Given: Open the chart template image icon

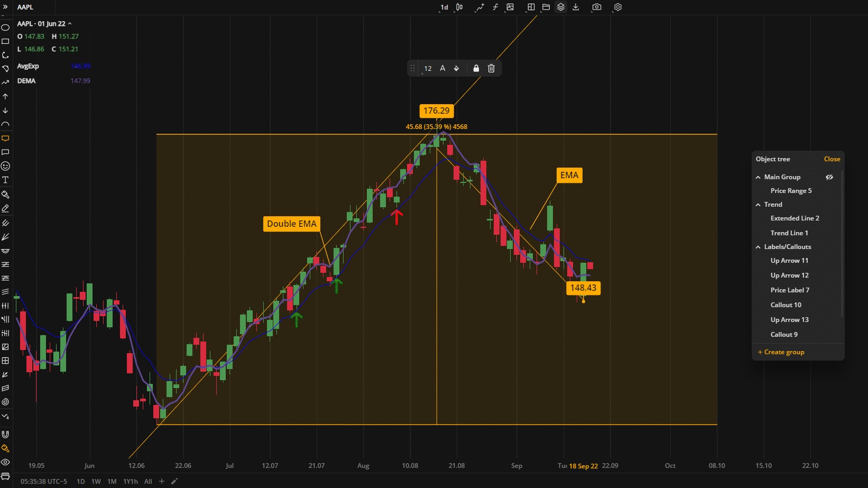Looking at the screenshot, I should coord(510,7).
